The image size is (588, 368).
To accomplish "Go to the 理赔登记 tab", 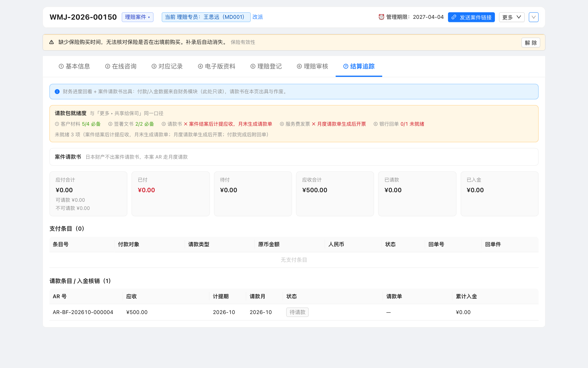I will tap(266, 66).
